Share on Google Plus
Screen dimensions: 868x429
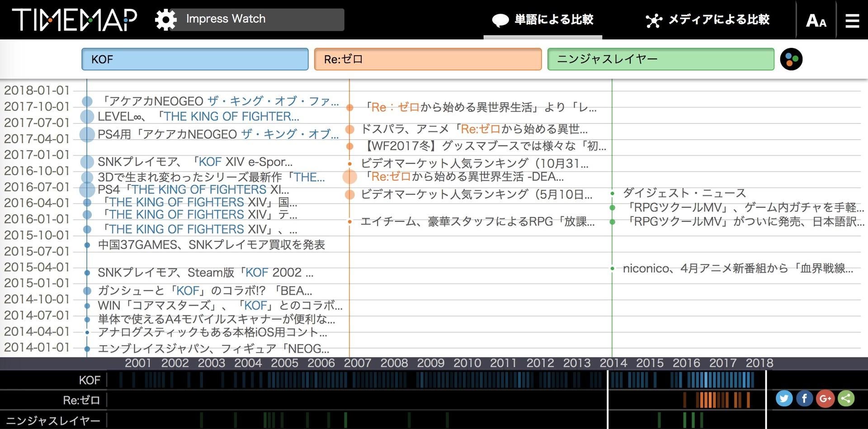pyautogui.click(x=825, y=398)
